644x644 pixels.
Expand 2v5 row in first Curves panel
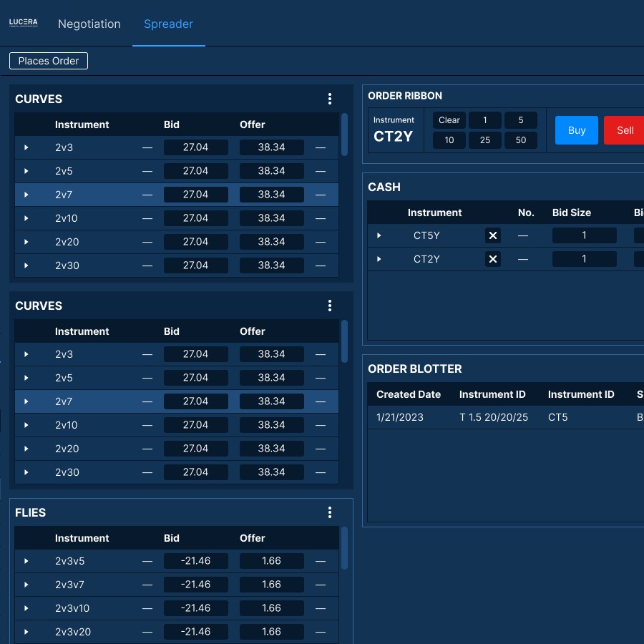click(26, 171)
